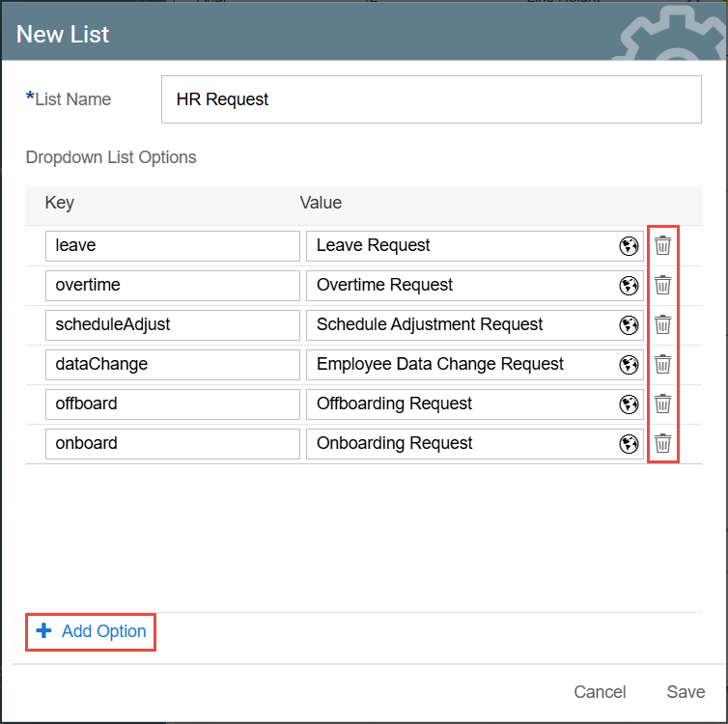Select the scheduleAdjust key field
This screenshot has width=728, height=724.
tap(172, 324)
